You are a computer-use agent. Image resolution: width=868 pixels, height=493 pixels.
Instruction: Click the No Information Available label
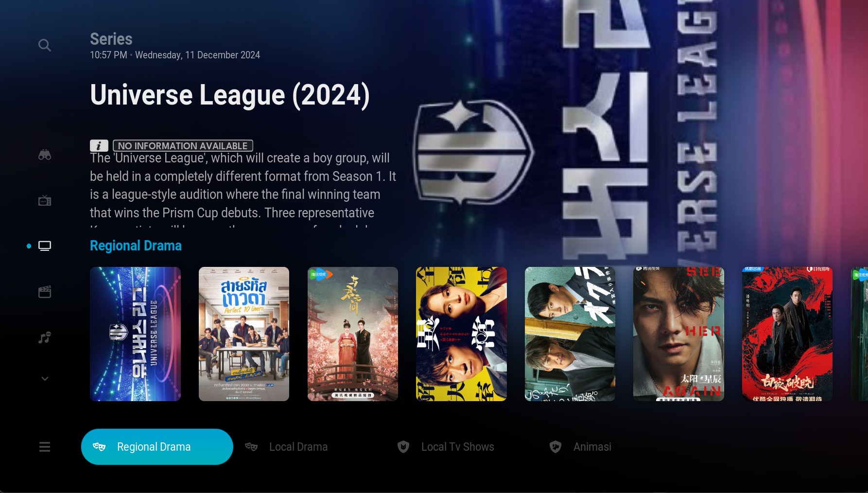(183, 145)
